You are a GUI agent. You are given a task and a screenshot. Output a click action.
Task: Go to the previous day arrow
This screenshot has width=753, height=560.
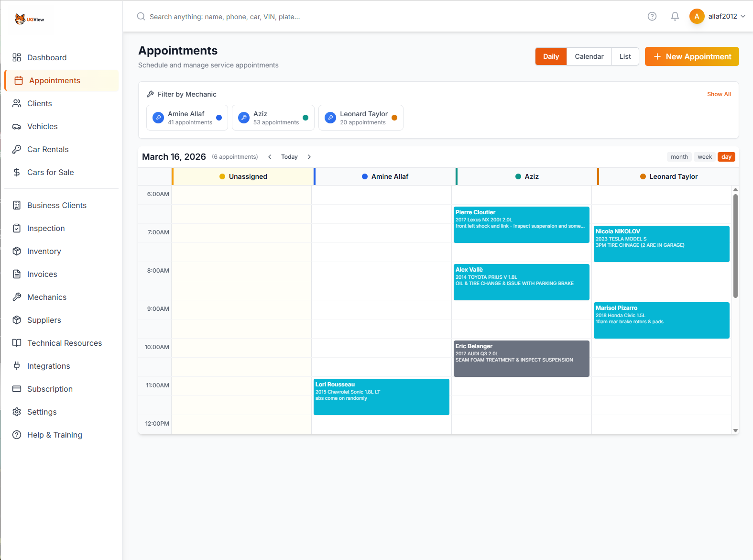point(270,157)
